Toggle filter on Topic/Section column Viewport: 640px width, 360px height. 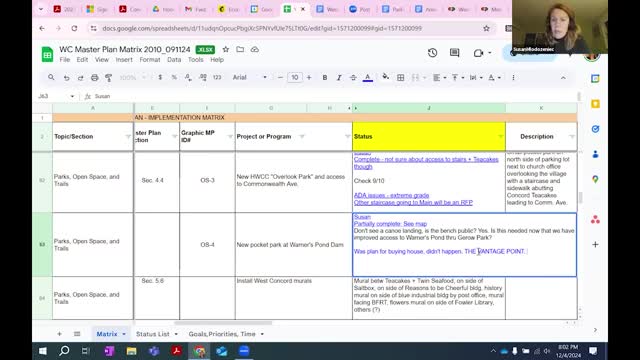[128, 137]
